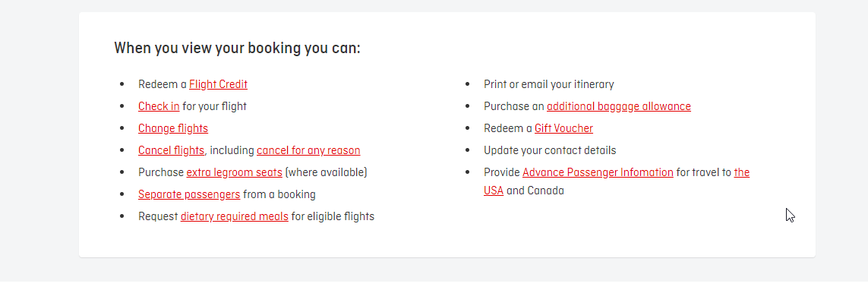Click the USA link text
Viewport: 868px width, 293px height.
493,191
